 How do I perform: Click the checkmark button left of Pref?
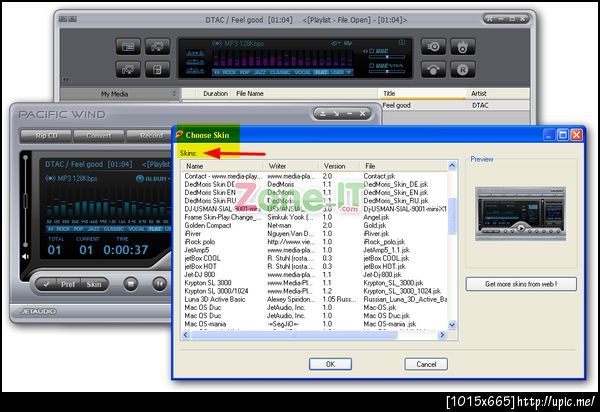pyautogui.click(x=47, y=284)
